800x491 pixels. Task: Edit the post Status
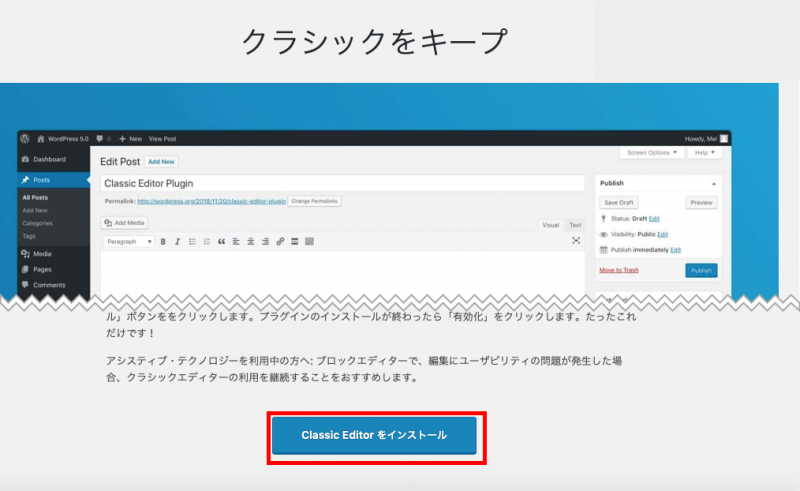click(x=654, y=219)
